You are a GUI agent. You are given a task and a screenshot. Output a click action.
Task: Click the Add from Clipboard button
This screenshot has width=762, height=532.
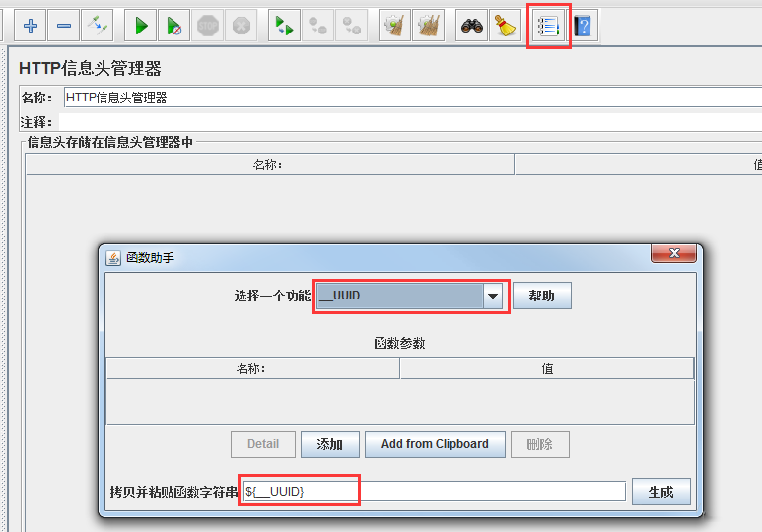tap(435, 444)
